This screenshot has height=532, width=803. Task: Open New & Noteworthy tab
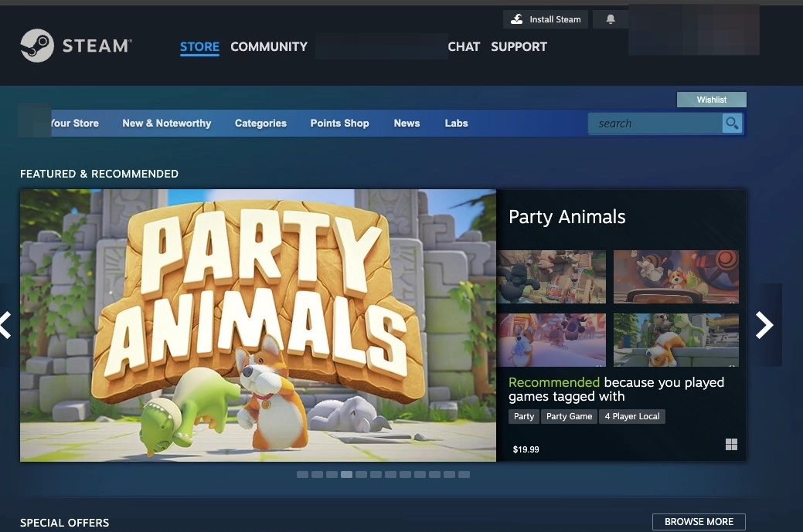pos(166,124)
